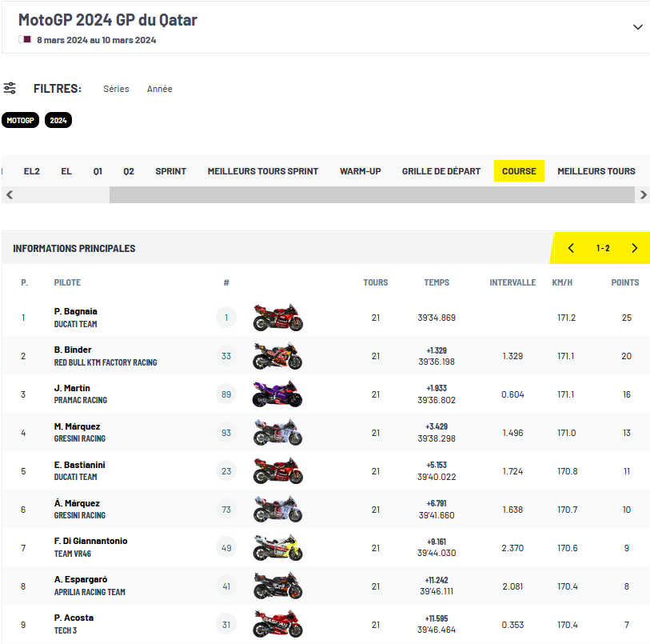The image size is (650, 644).
Task: Click F. Di Giannantonio's VR46 bike image
Action: (277, 548)
